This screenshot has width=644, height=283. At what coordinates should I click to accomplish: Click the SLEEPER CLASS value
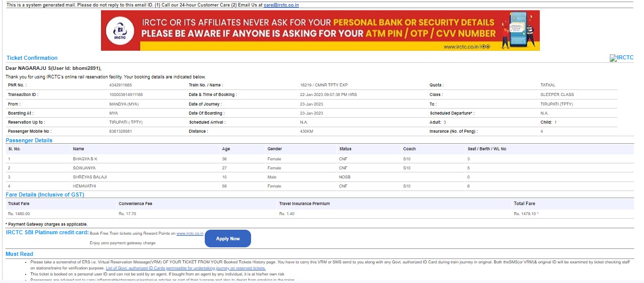(x=557, y=95)
